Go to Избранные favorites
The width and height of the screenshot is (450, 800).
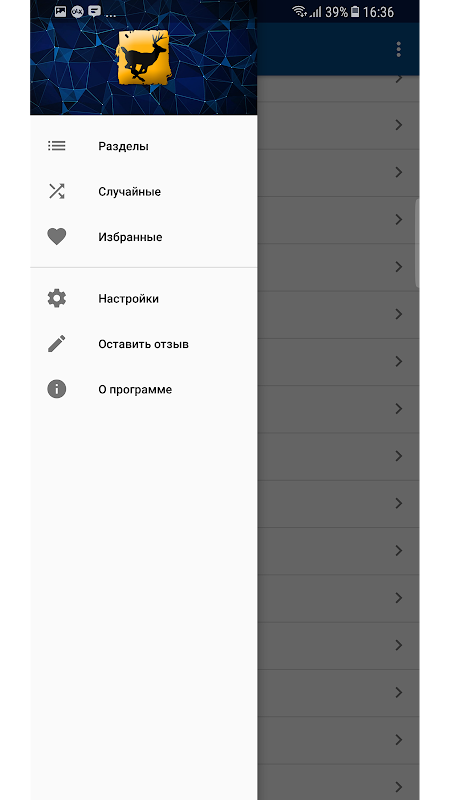coord(143,237)
